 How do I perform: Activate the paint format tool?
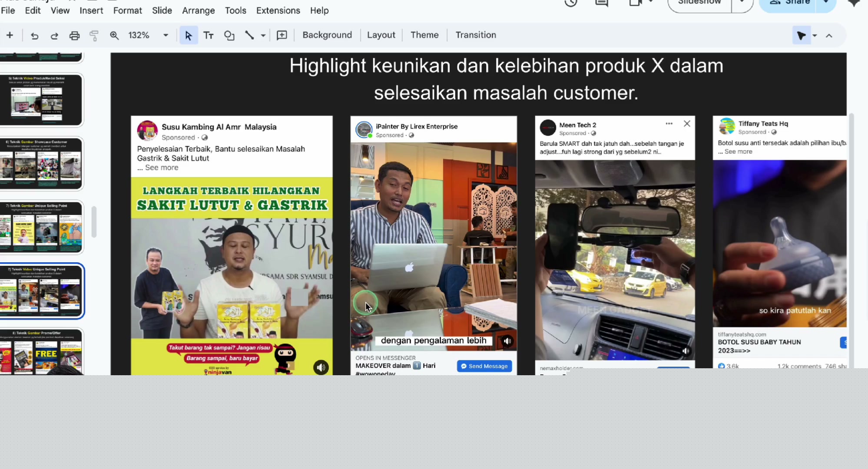[94, 36]
